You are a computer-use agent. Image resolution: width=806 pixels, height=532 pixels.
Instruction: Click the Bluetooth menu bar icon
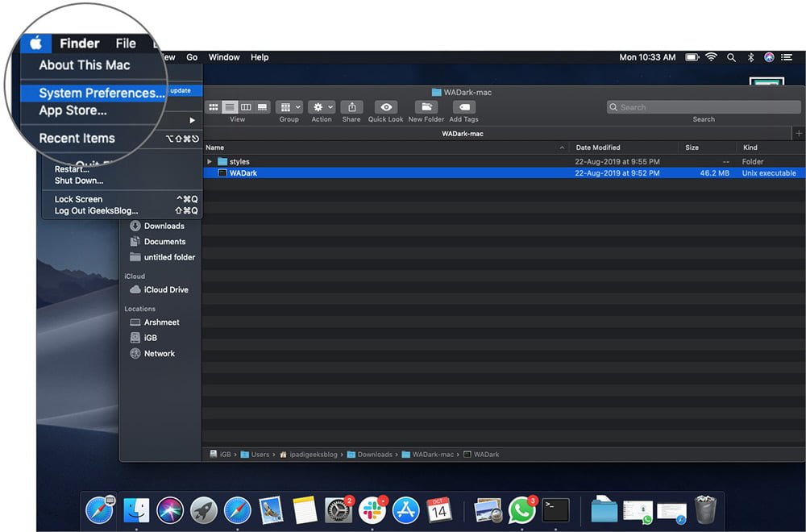(x=750, y=57)
